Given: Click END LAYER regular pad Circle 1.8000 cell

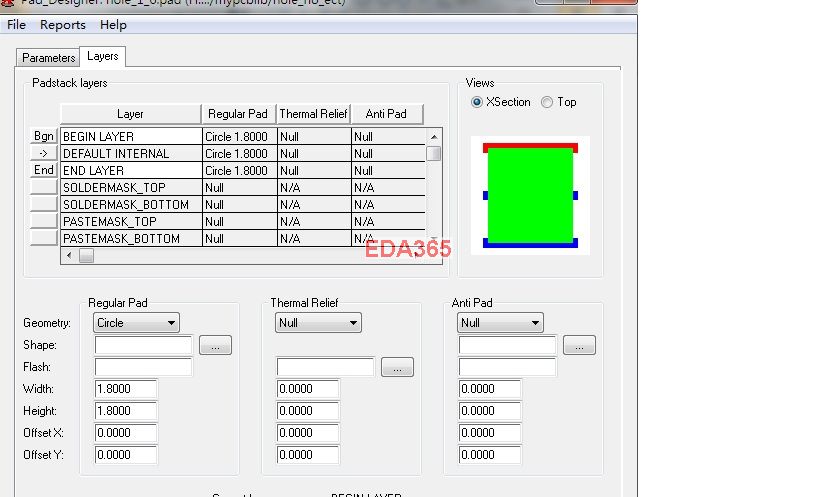Looking at the screenshot, I should coord(239,170).
